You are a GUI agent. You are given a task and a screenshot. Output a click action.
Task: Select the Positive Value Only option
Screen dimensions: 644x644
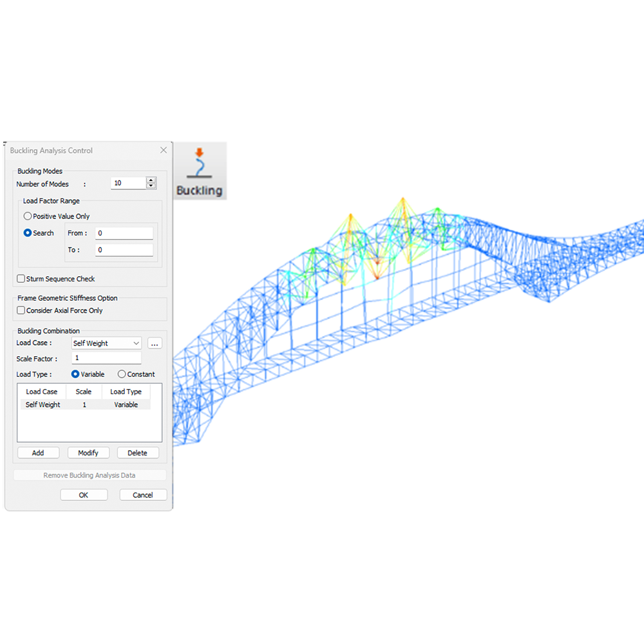pos(28,216)
